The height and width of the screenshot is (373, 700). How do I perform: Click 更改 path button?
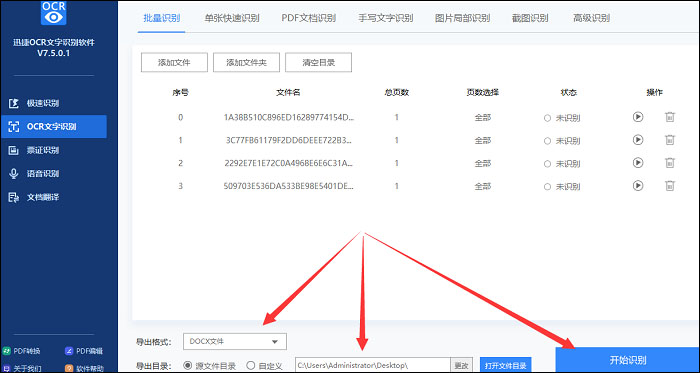coord(462,366)
